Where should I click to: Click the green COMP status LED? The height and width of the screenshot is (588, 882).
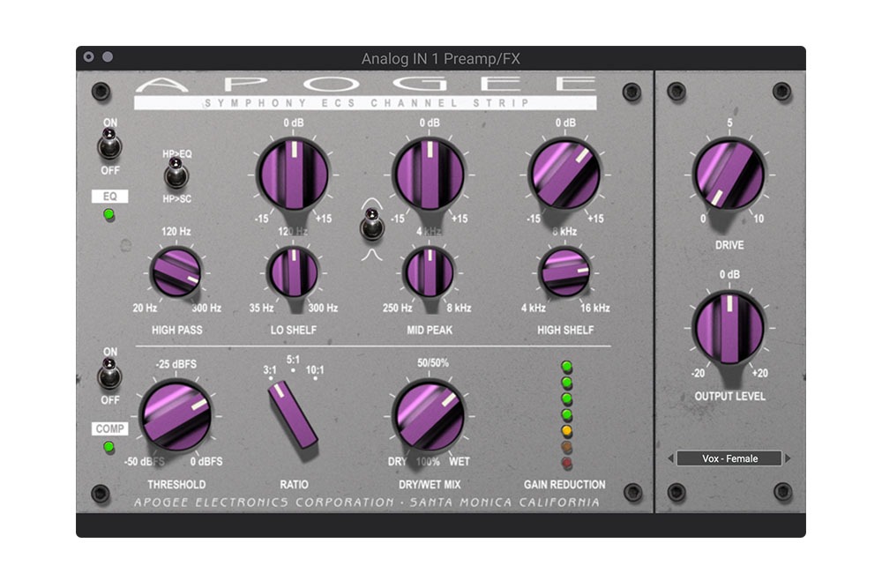(109, 448)
